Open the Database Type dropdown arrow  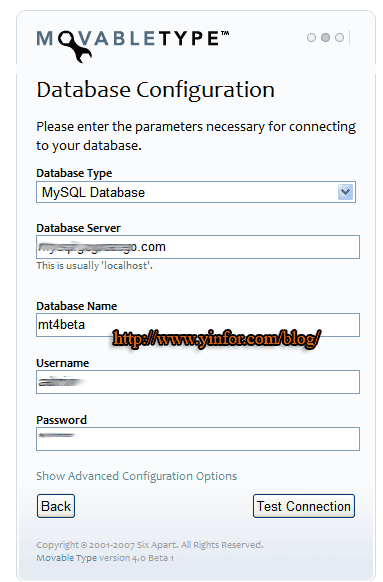345,192
